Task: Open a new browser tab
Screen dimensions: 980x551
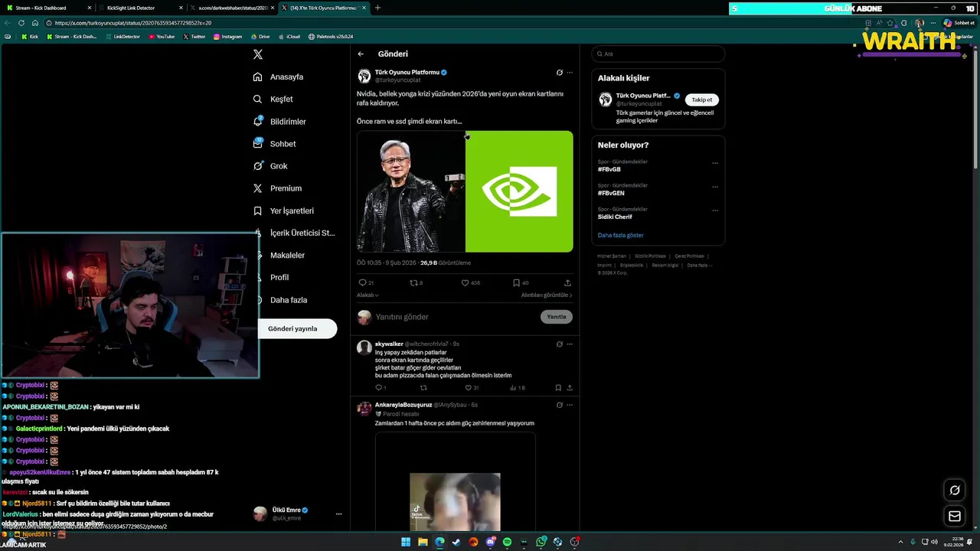Action: (377, 8)
